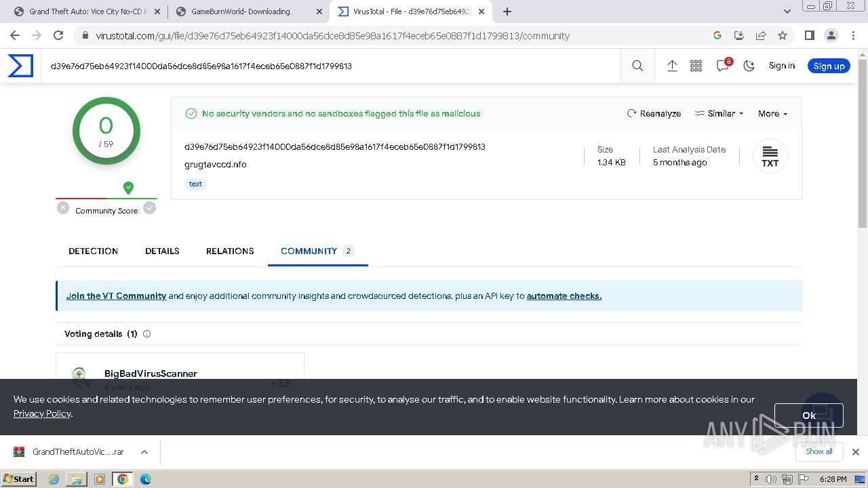Select the COMMUNITY tab
The height and width of the screenshot is (488, 868).
click(317, 251)
